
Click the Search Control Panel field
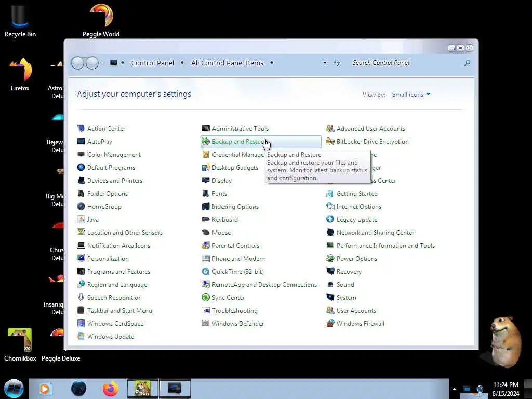(405, 63)
